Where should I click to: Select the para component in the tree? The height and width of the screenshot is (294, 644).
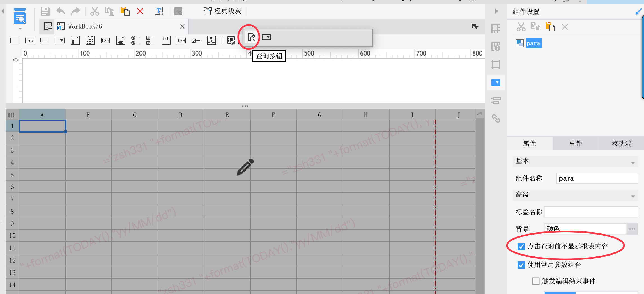click(533, 43)
